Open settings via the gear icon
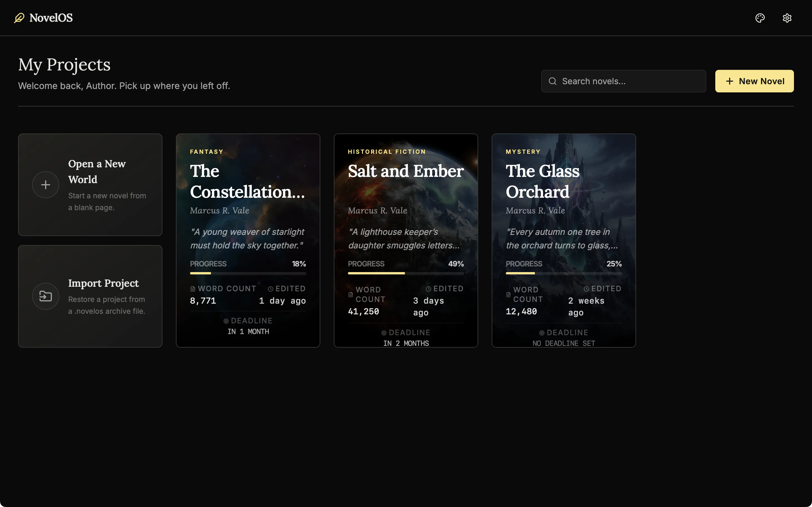The image size is (812, 507). click(x=787, y=18)
